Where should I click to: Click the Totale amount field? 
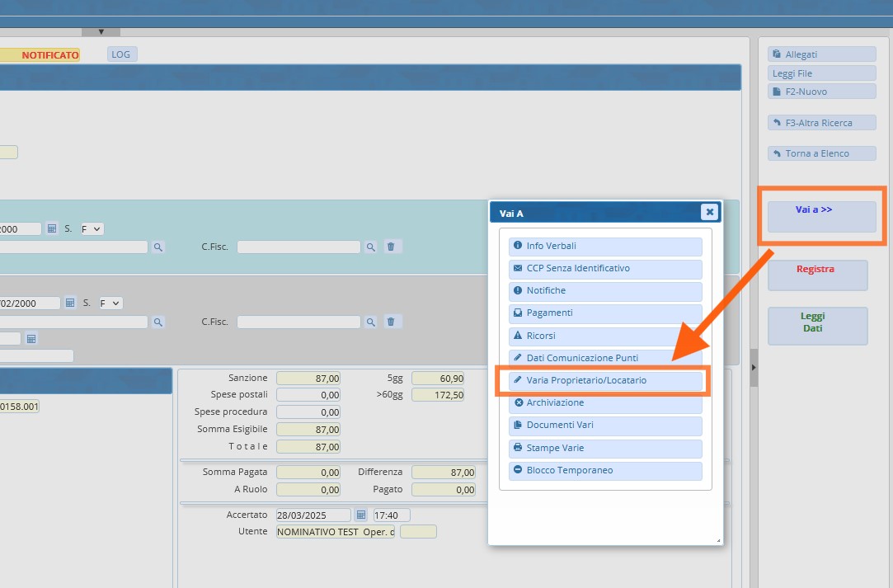click(x=308, y=447)
